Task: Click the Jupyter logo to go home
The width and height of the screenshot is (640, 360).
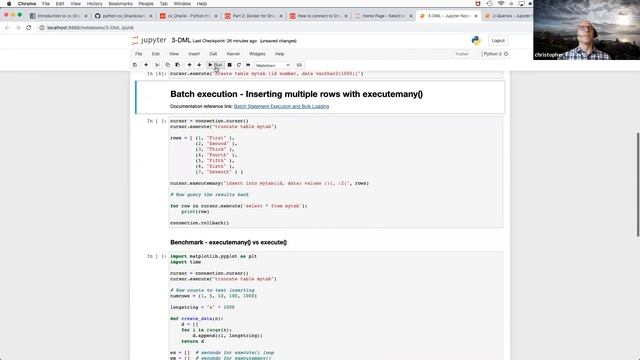Action: pyautogui.click(x=149, y=40)
